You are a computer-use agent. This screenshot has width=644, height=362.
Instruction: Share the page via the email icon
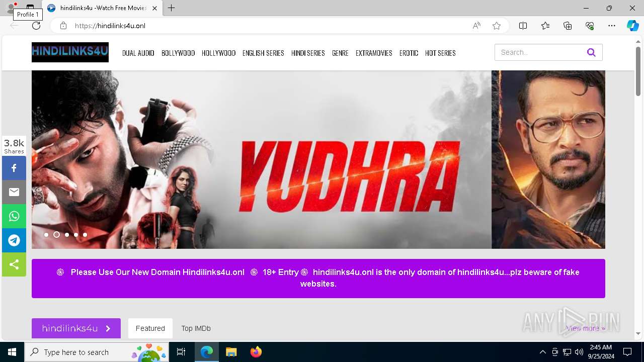pyautogui.click(x=14, y=192)
